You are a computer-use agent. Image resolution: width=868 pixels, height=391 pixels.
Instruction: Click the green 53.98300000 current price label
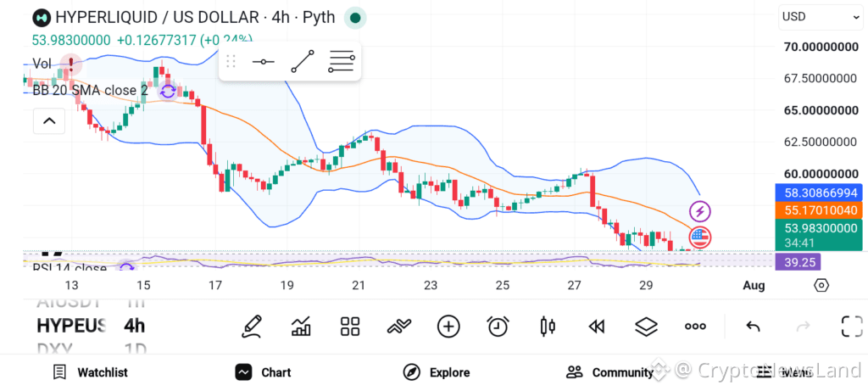point(819,235)
